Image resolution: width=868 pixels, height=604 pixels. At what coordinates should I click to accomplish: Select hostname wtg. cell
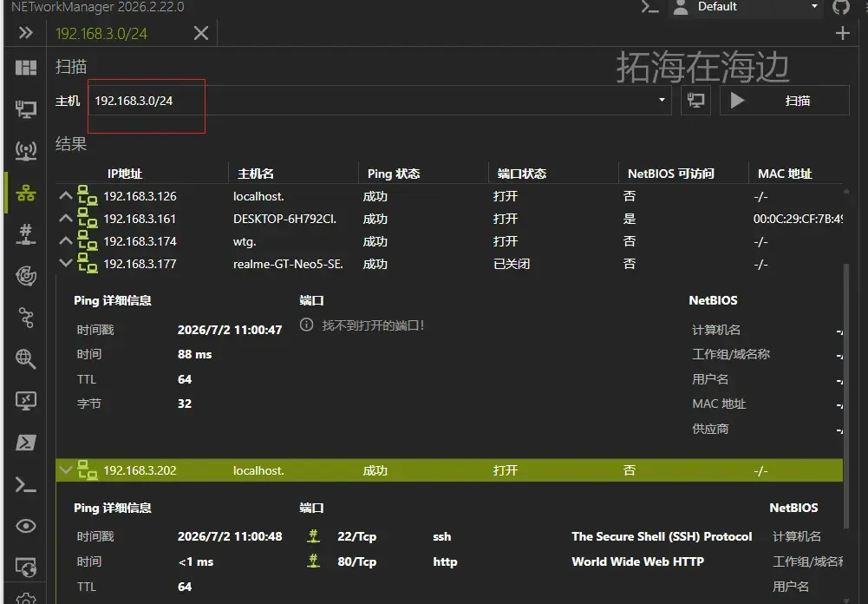[x=245, y=241]
